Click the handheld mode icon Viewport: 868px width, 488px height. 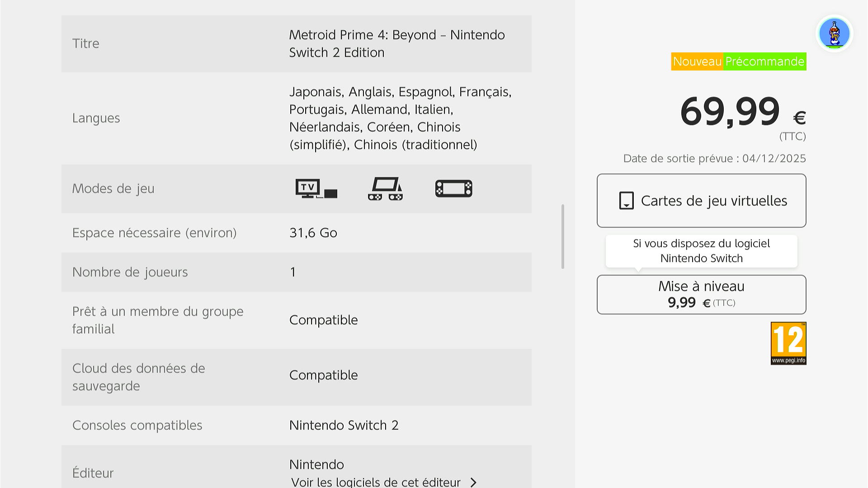point(453,188)
